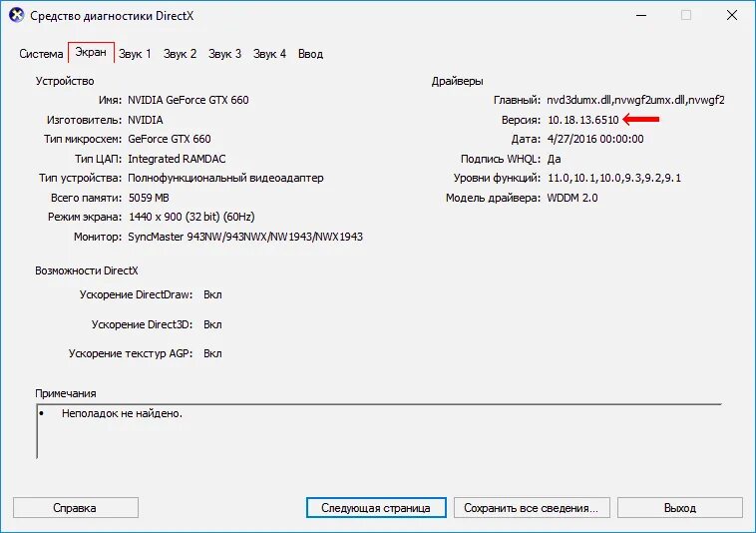Viewport: 756px width, 533px height.
Task: Click total memory value 5059 MB
Action: click(x=149, y=198)
